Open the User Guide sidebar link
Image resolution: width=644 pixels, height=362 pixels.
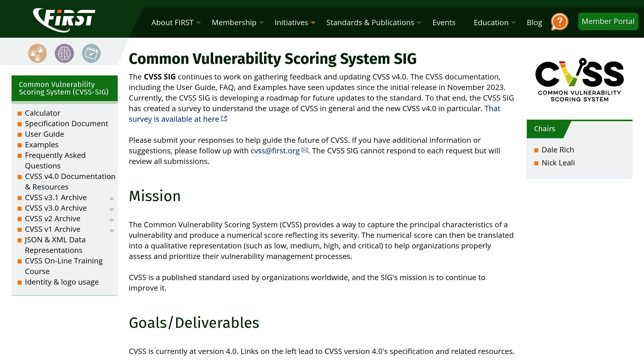pos(44,134)
